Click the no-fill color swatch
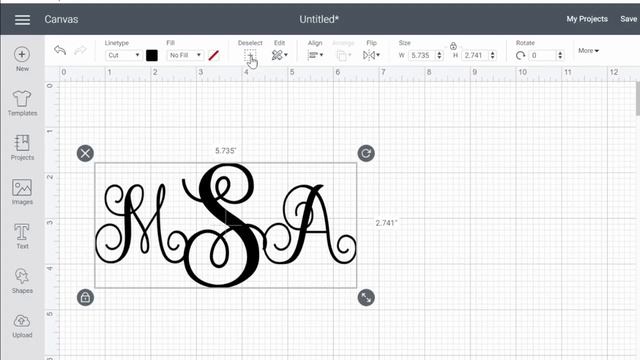Viewport: 640px width, 360px height. [x=213, y=56]
